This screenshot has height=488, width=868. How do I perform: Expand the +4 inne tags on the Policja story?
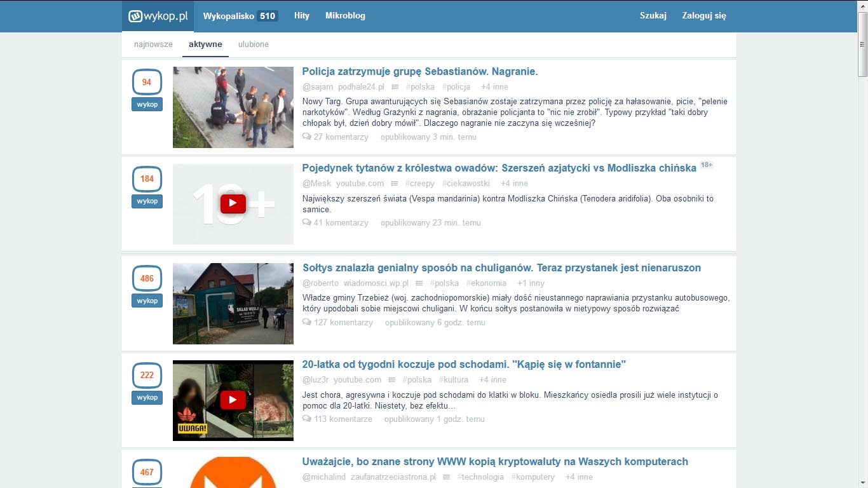click(494, 86)
